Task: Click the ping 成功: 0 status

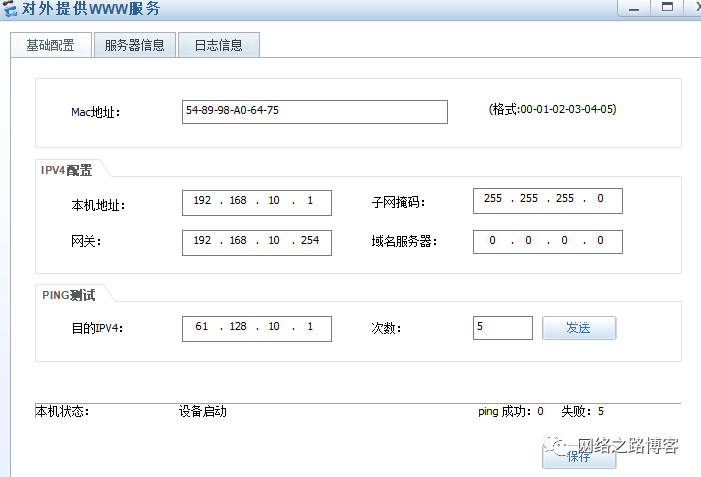Action: pyautogui.click(x=511, y=411)
